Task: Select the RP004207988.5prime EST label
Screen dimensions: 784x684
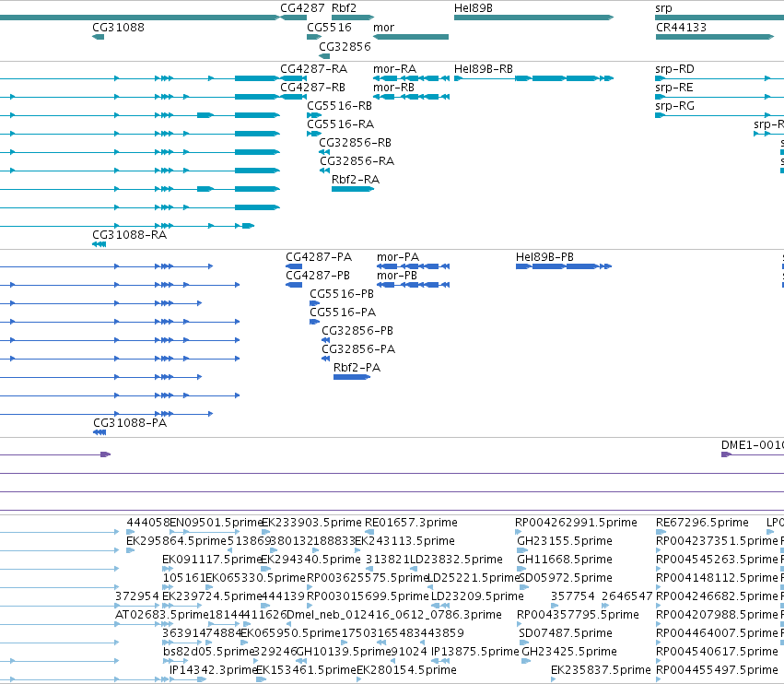Action: coord(717,615)
